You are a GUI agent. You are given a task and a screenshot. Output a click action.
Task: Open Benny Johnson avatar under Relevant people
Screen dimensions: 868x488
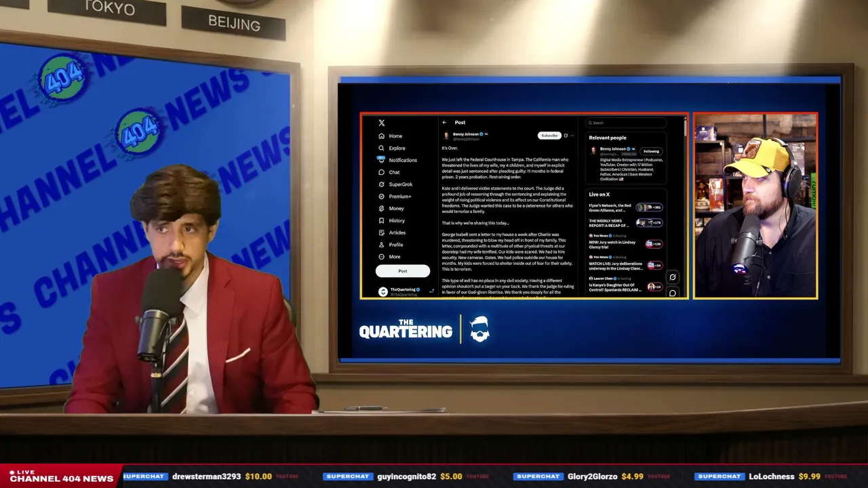(x=593, y=150)
